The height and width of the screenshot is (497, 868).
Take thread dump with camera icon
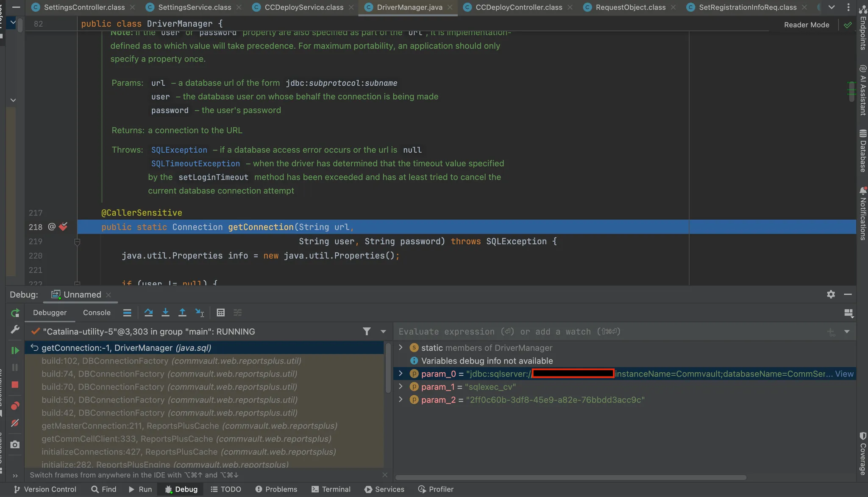pyautogui.click(x=15, y=444)
